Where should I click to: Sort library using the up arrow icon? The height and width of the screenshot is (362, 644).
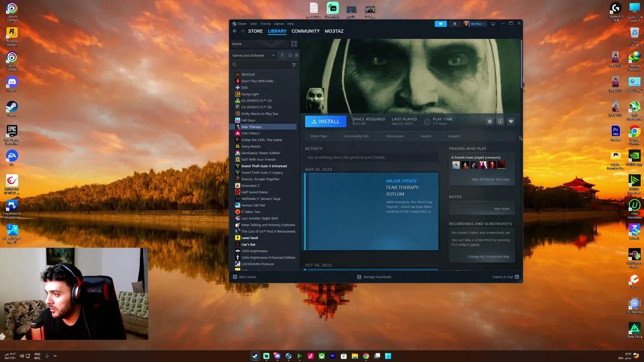282,55
